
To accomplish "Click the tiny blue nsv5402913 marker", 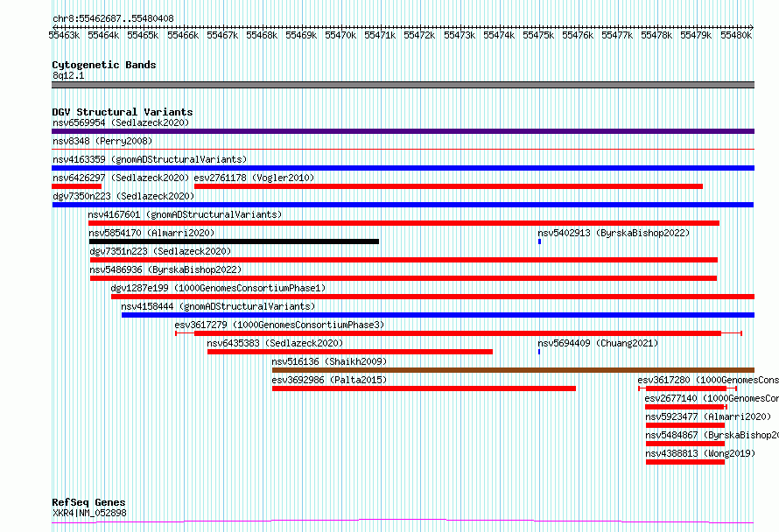I will (x=539, y=241).
